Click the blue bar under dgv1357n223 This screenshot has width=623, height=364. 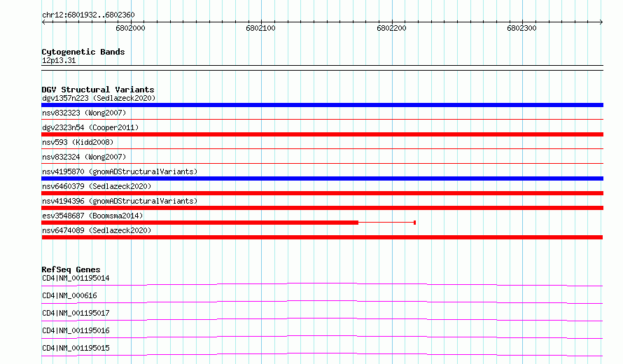click(322, 105)
